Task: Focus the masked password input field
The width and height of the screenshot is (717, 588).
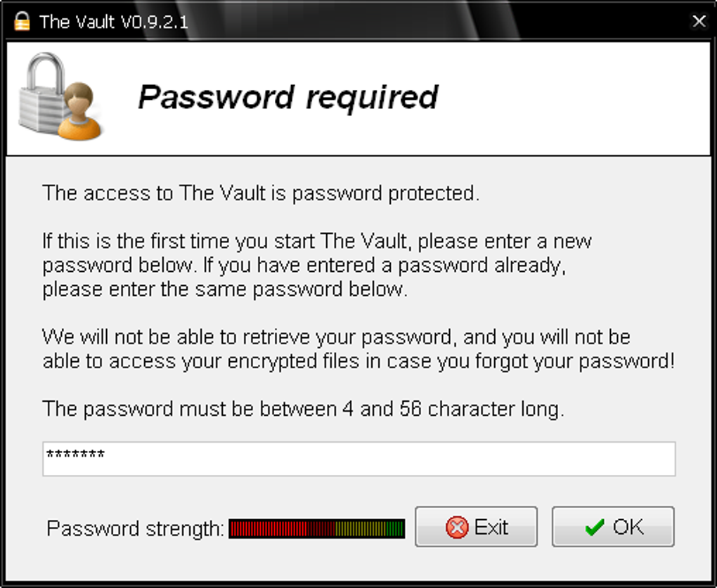Action: tap(359, 459)
